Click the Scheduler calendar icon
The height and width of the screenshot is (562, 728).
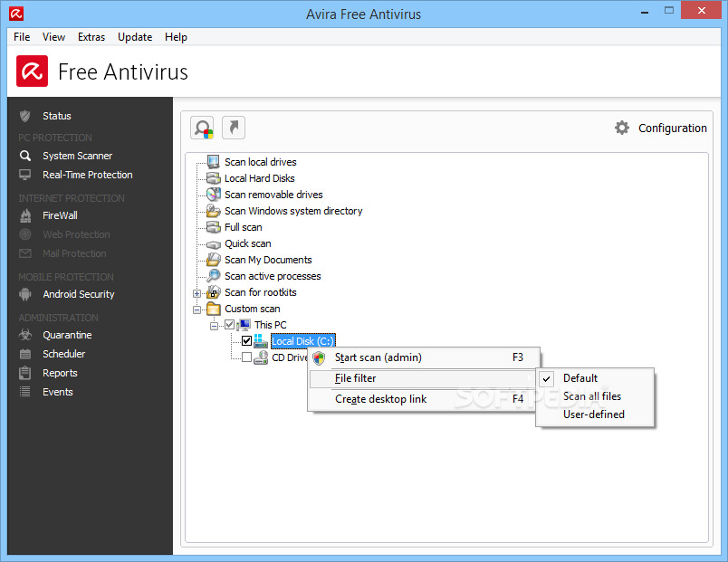point(25,354)
